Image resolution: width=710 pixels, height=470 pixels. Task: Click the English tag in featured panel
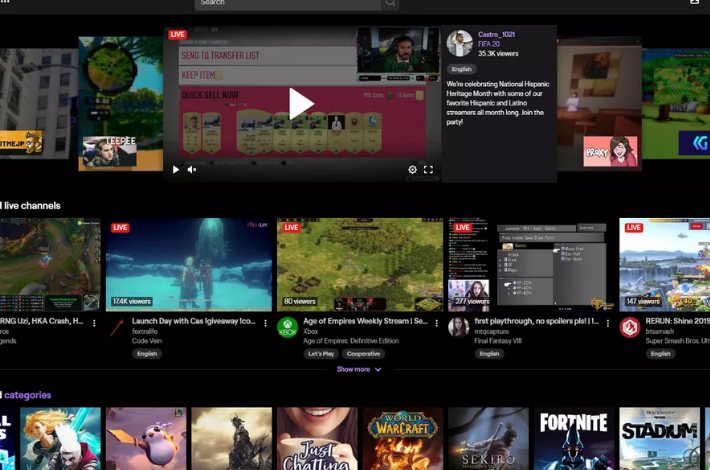pos(461,69)
